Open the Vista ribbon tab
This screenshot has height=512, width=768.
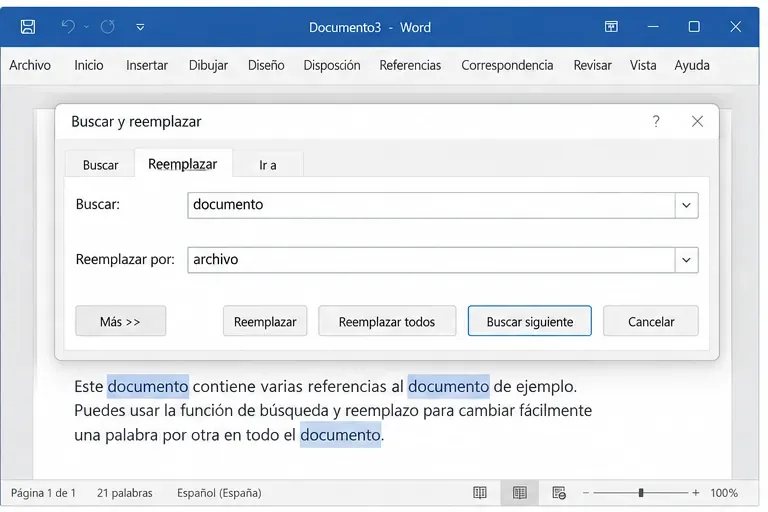tap(643, 65)
